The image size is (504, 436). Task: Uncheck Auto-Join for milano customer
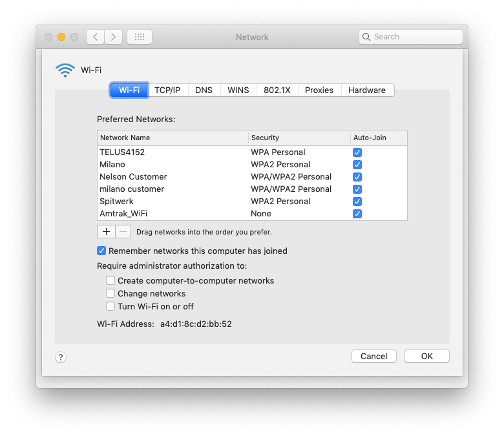(357, 189)
